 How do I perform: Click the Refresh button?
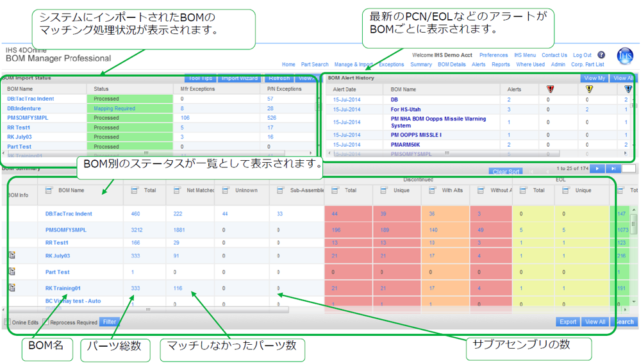tap(279, 78)
